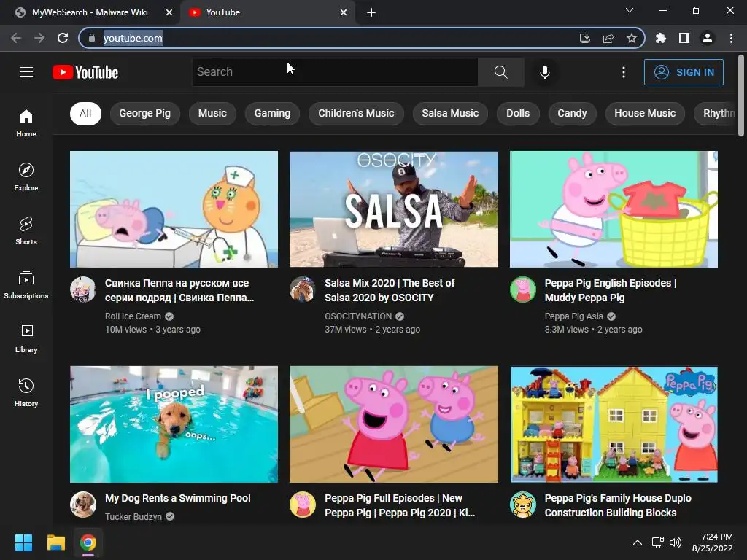Close the YouTube tab

pyautogui.click(x=344, y=12)
